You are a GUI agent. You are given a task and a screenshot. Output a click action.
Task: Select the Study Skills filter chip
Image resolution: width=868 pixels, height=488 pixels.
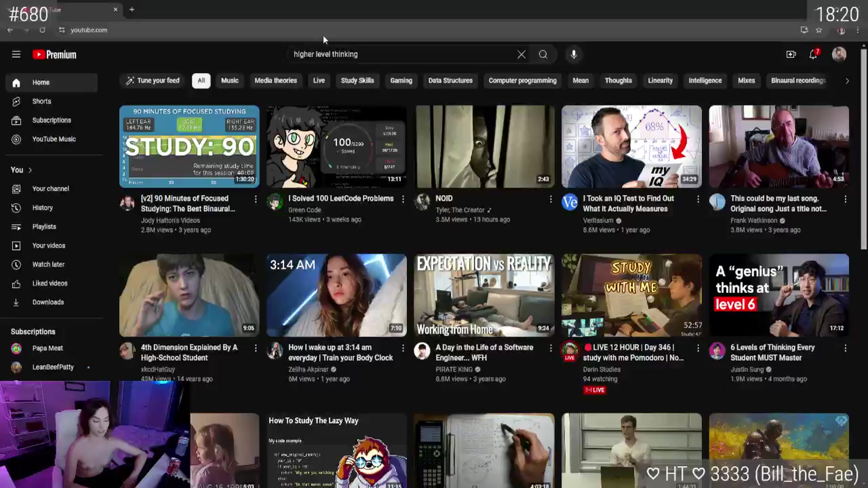coord(358,81)
